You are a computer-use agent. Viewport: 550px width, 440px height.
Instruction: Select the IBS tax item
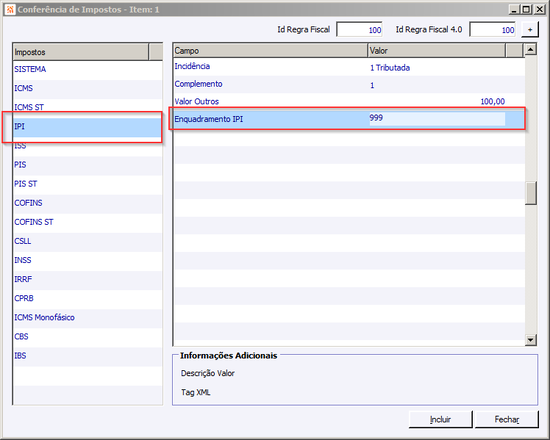coord(88,356)
